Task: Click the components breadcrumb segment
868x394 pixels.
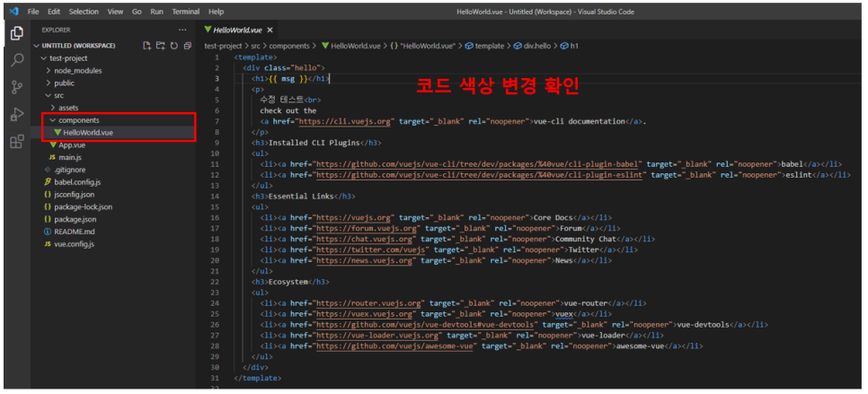Action: point(290,47)
